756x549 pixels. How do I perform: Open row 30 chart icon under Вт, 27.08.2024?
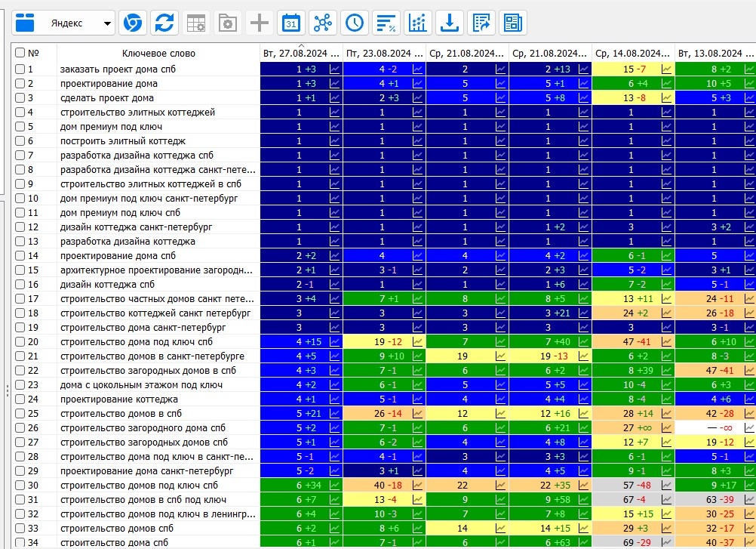tap(334, 486)
